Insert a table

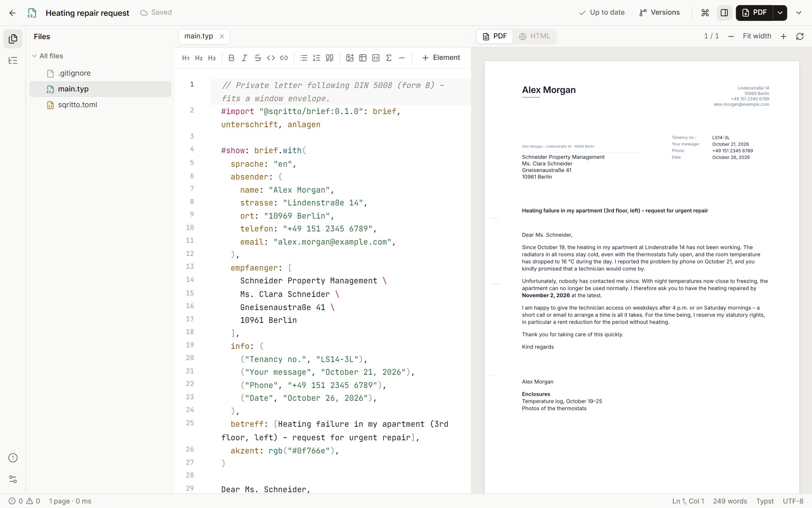tap(363, 58)
